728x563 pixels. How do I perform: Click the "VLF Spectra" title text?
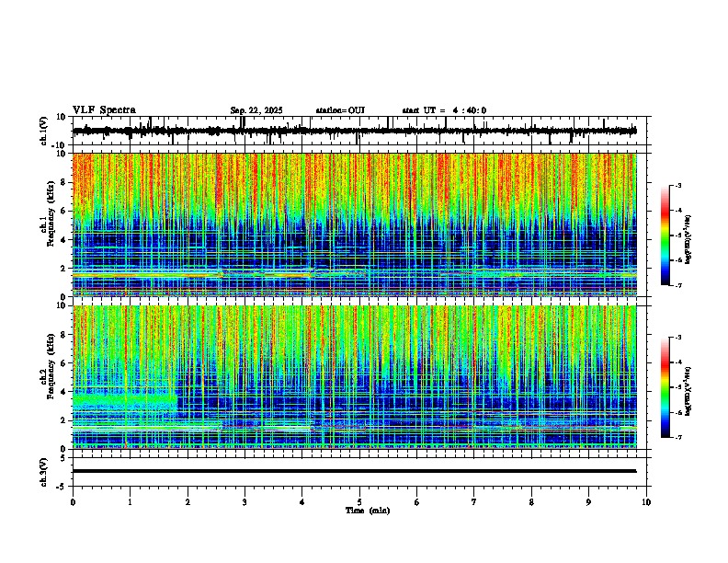pyautogui.click(x=104, y=110)
